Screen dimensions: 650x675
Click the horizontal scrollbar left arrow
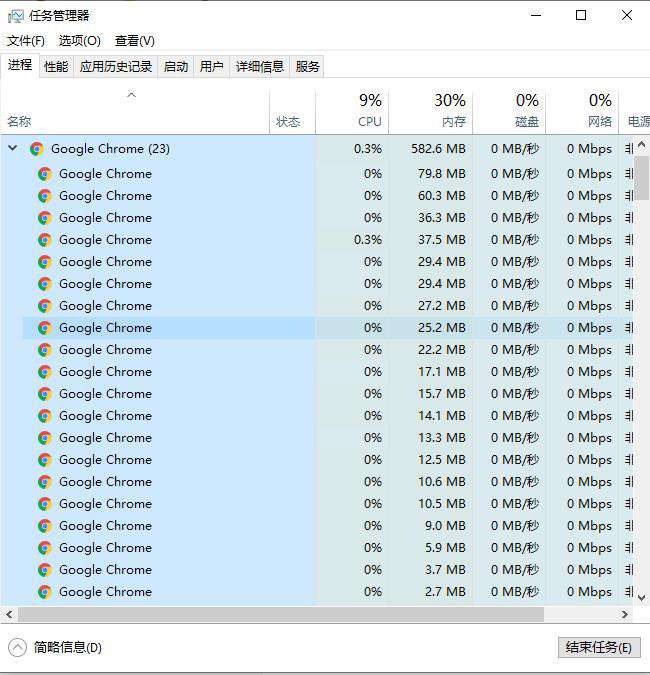9,614
